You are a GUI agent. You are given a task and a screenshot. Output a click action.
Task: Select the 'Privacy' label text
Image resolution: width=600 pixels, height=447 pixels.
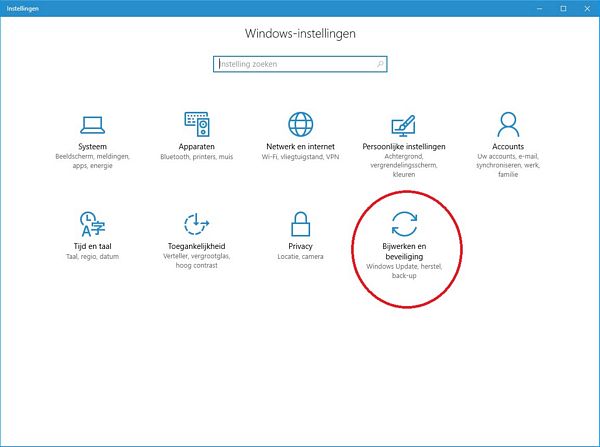[300, 246]
